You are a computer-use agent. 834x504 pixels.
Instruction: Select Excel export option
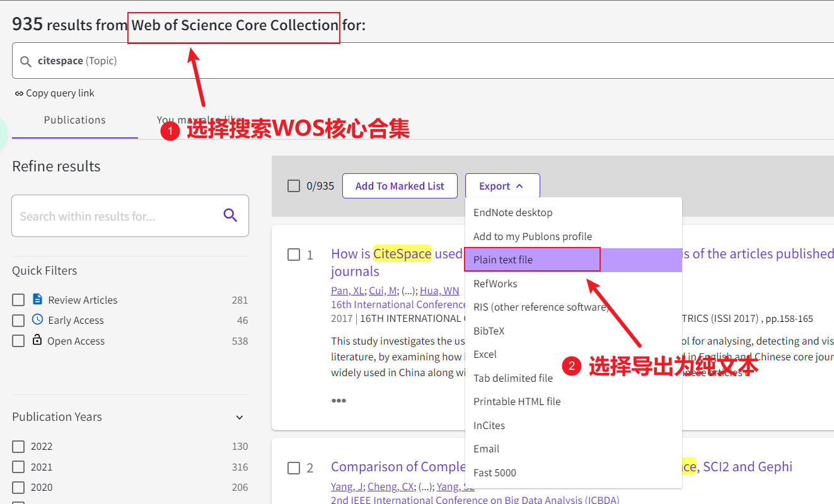point(573,354)
